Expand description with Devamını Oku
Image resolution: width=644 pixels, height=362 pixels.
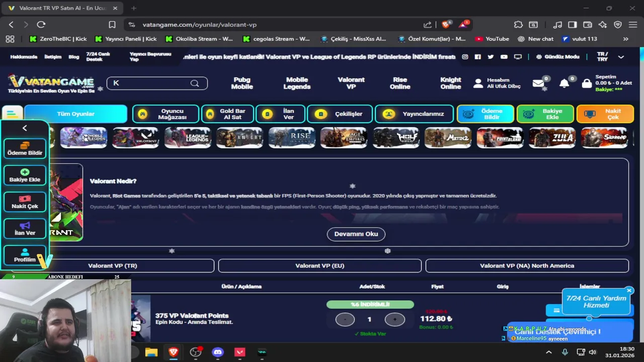[356, 234]
